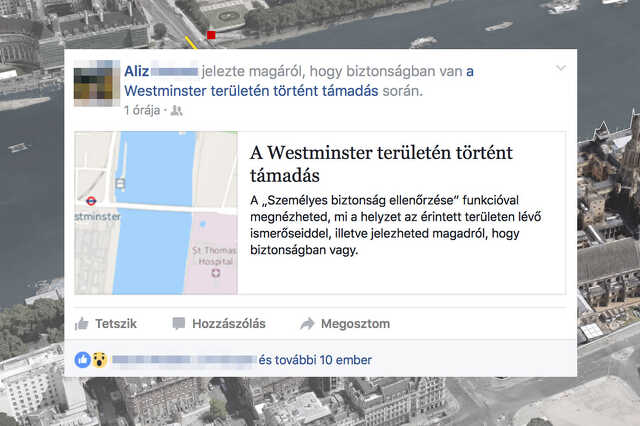Click the Underground station icon on the map
The height and width of the screenshot is (426, 640).
91,201
